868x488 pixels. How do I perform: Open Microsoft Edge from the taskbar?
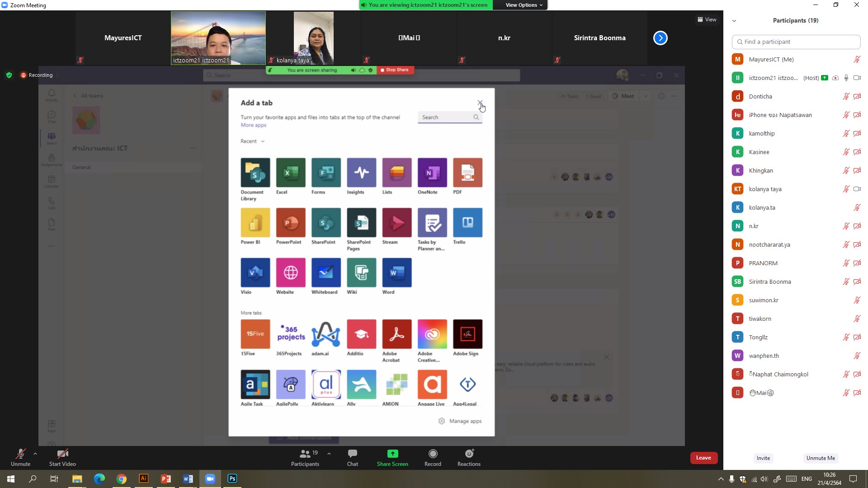click(99, 479)
